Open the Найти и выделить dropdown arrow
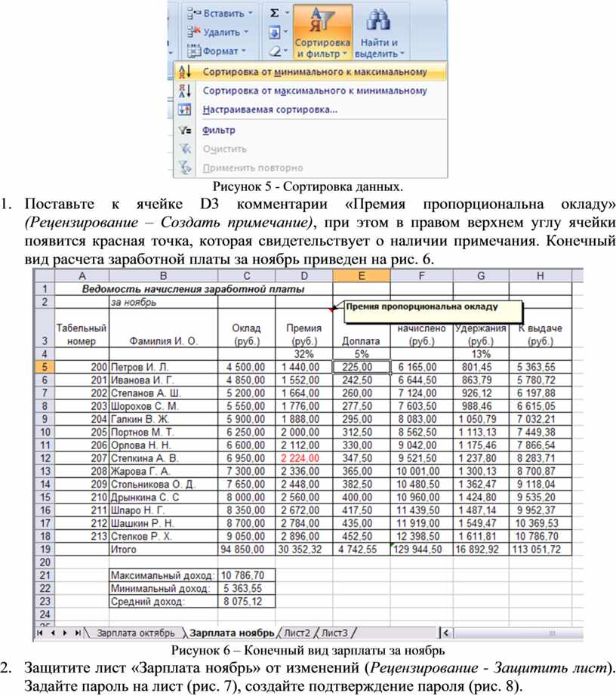Viewport: 616px width, 696px height. pos(402,54)
